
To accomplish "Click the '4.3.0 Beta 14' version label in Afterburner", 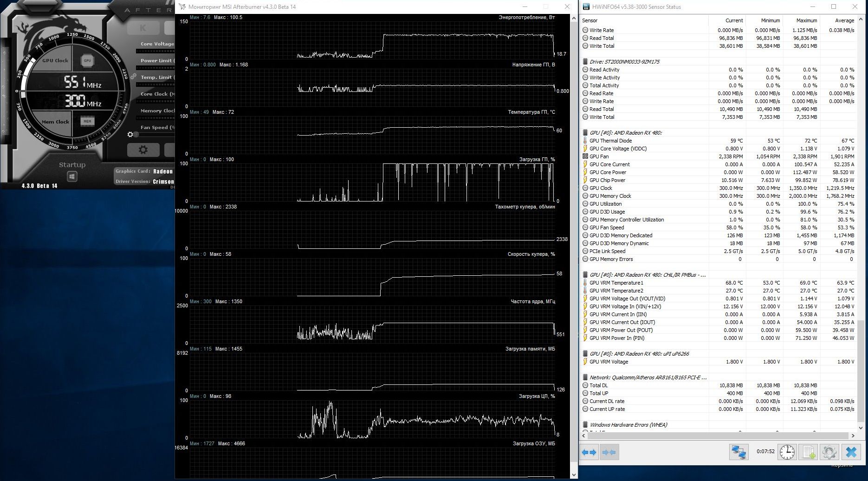I will point(39,186).
